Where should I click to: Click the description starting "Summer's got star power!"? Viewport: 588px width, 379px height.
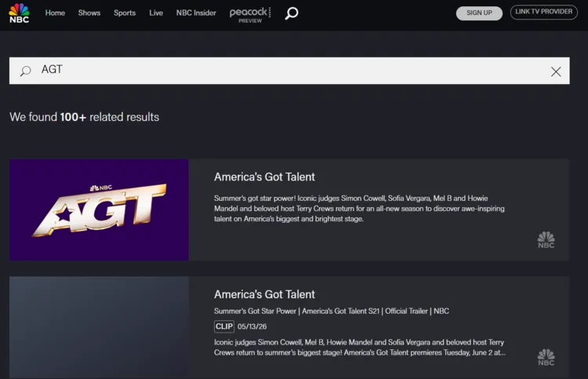coord(359,208)
